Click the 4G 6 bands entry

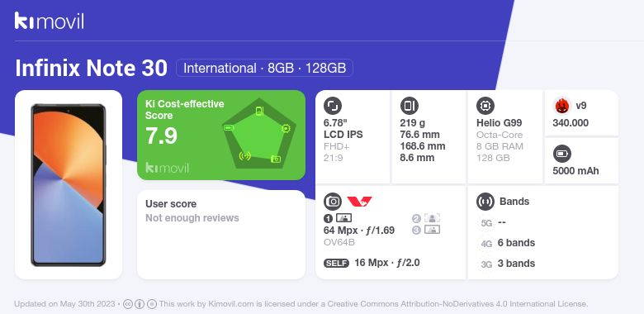[x=508, y=243]
